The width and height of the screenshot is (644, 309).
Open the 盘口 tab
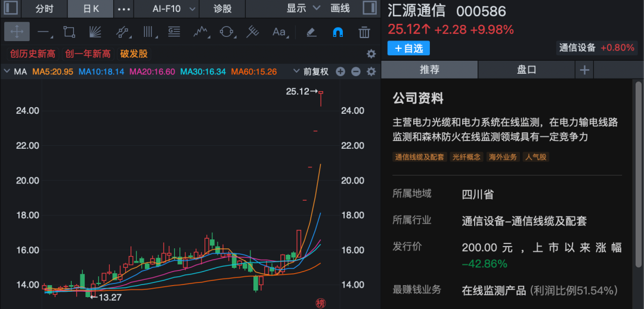[527, 70]
